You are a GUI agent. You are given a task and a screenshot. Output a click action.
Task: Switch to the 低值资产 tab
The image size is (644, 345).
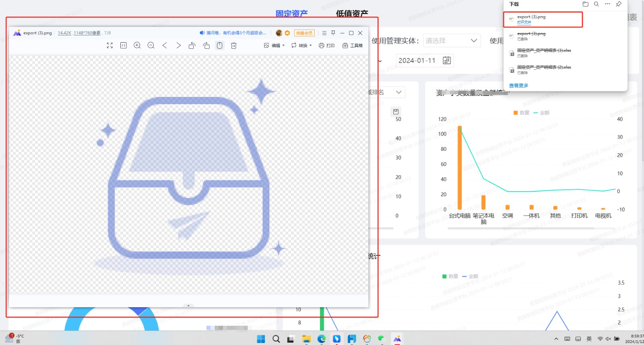(352, 13)
